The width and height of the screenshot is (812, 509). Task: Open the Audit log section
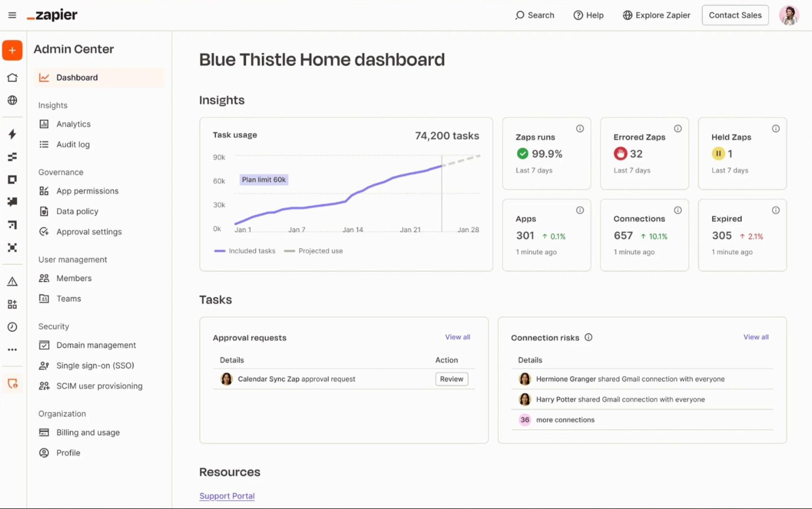(x=73, y=144)
